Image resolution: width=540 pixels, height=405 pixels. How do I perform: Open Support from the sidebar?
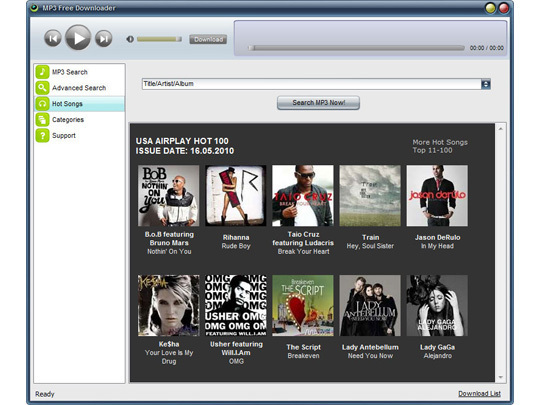[80, 135]
